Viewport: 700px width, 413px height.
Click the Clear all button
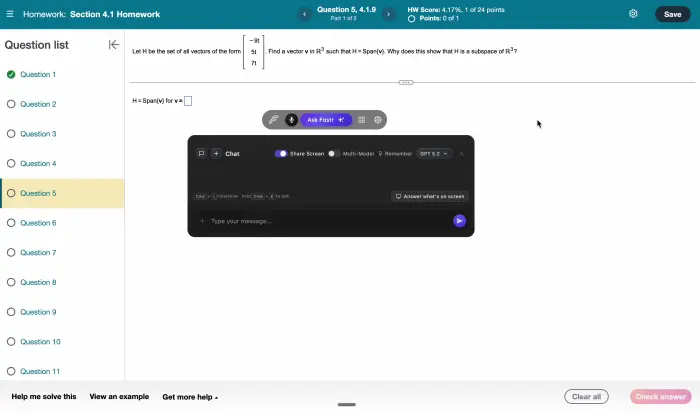click(x=586, y=396)
